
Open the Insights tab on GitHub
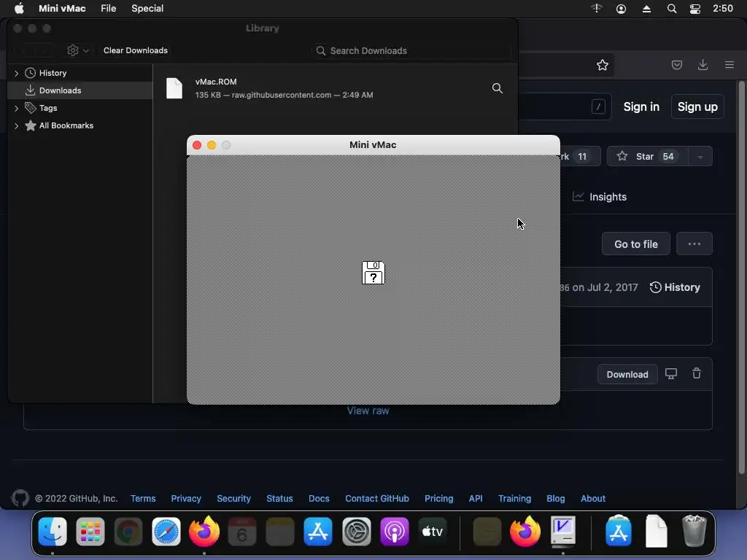click(600, 197)
